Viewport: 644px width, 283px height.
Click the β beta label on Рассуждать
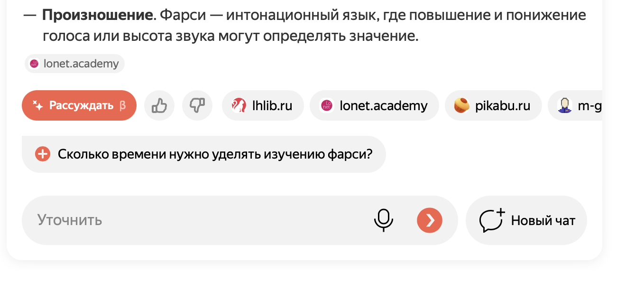[x=122, y=105]
